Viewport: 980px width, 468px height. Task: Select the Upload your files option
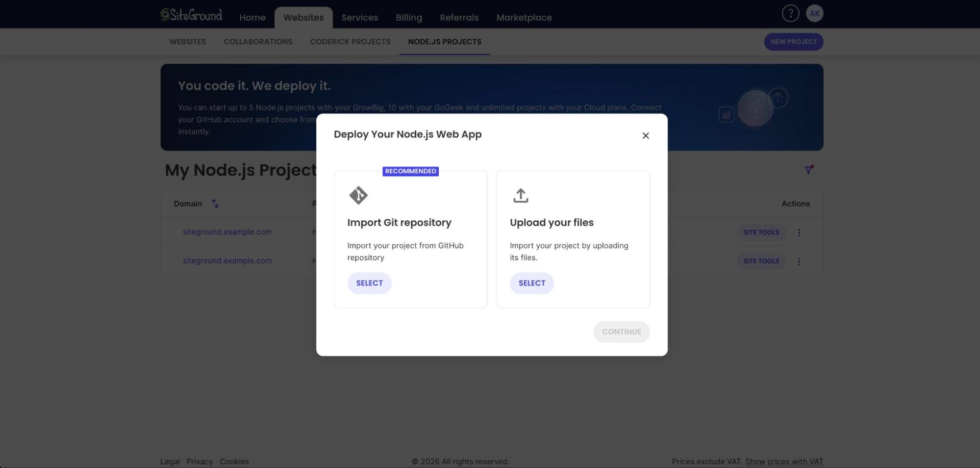(531, 283)
